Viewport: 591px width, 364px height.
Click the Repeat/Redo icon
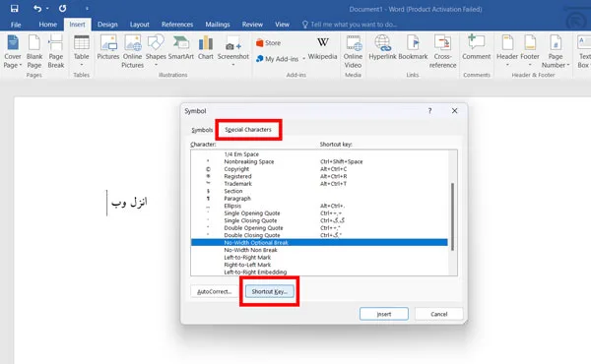63,8
